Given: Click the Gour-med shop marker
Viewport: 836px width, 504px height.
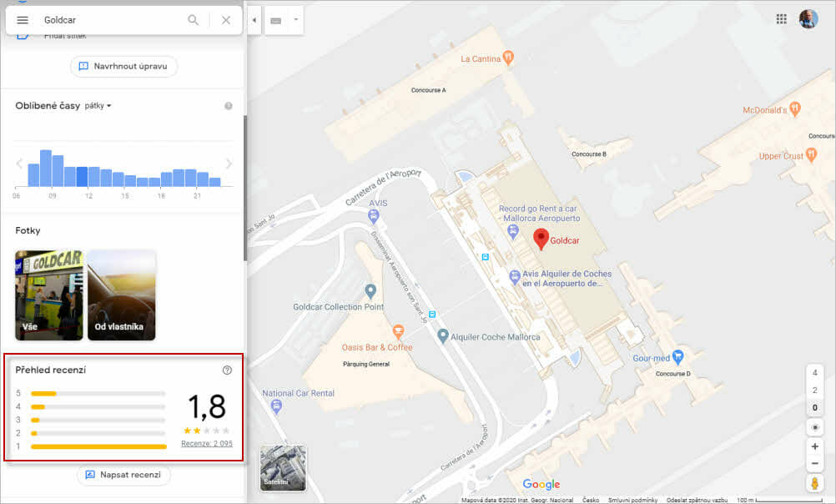Looking at the screenshot, I should pyautogui.click(x=677, y=355).
